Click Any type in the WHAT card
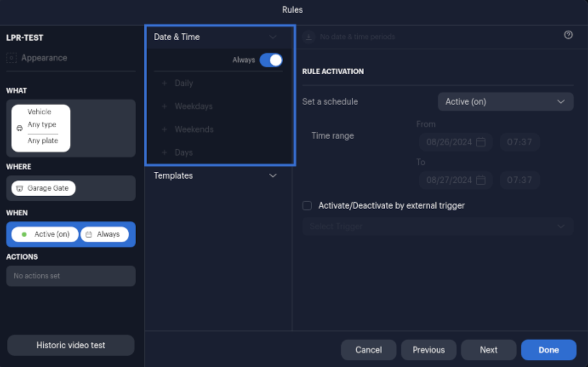Image resolution: width=588 pixels, height=367 pixels. pos(42,124)
